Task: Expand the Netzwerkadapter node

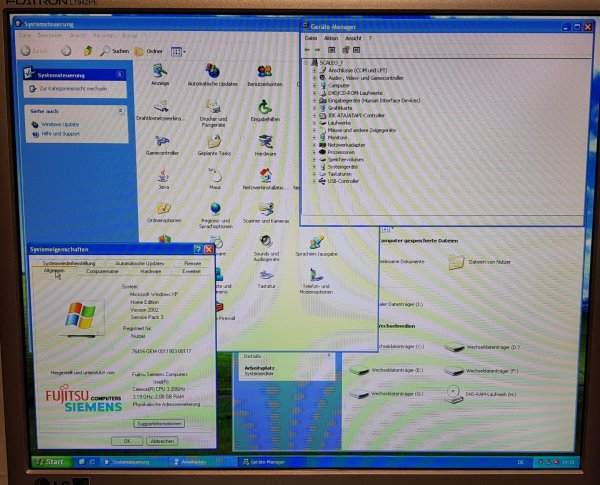Action: click(x=315, y=145)
